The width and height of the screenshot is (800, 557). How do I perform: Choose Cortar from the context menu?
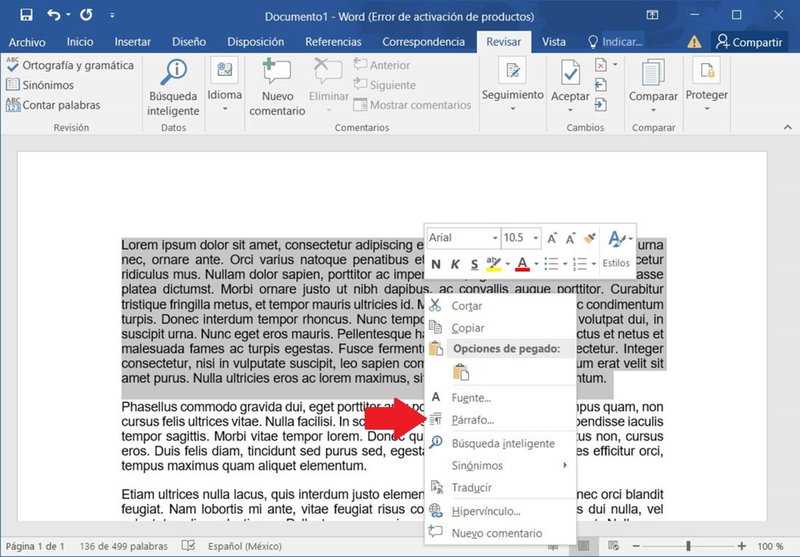point(501,306)
